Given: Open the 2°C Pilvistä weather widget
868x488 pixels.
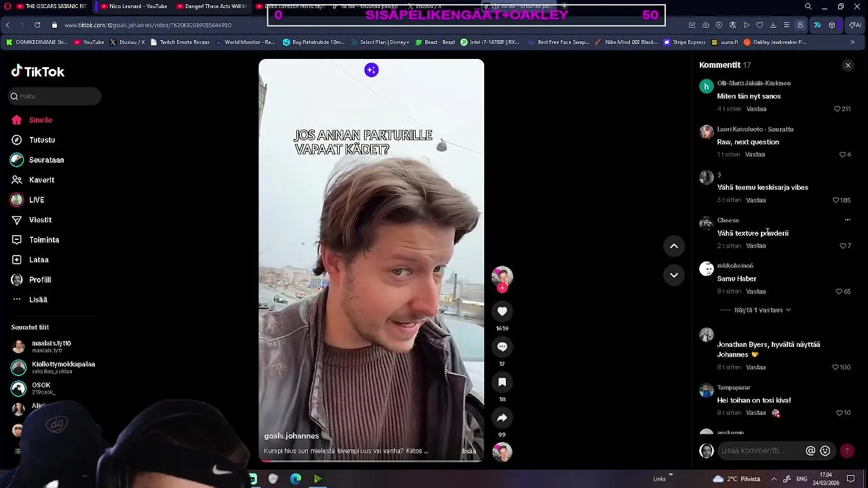Looking at the screenshot, I should click(x=736, y=479).
